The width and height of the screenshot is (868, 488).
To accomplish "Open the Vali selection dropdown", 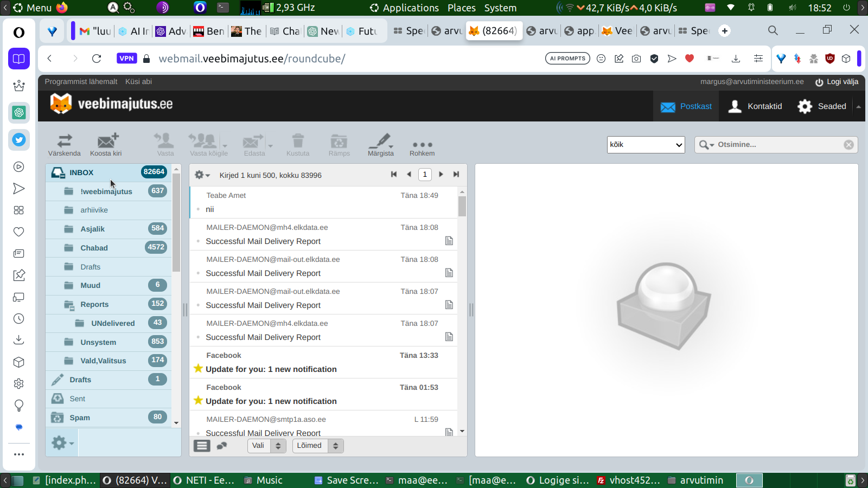I will point(267,446).
